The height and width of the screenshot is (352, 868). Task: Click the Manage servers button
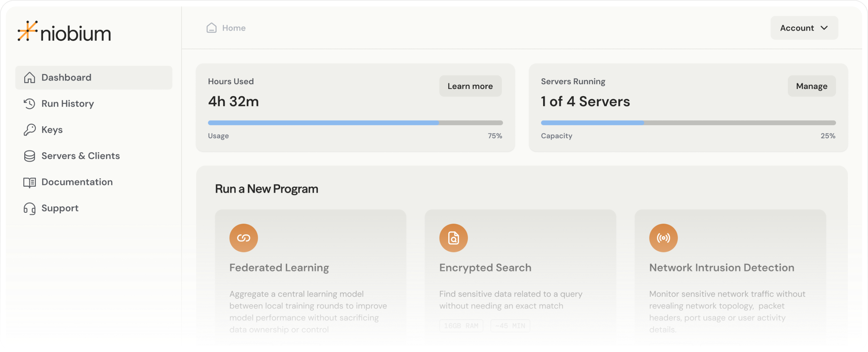(811, 86)
